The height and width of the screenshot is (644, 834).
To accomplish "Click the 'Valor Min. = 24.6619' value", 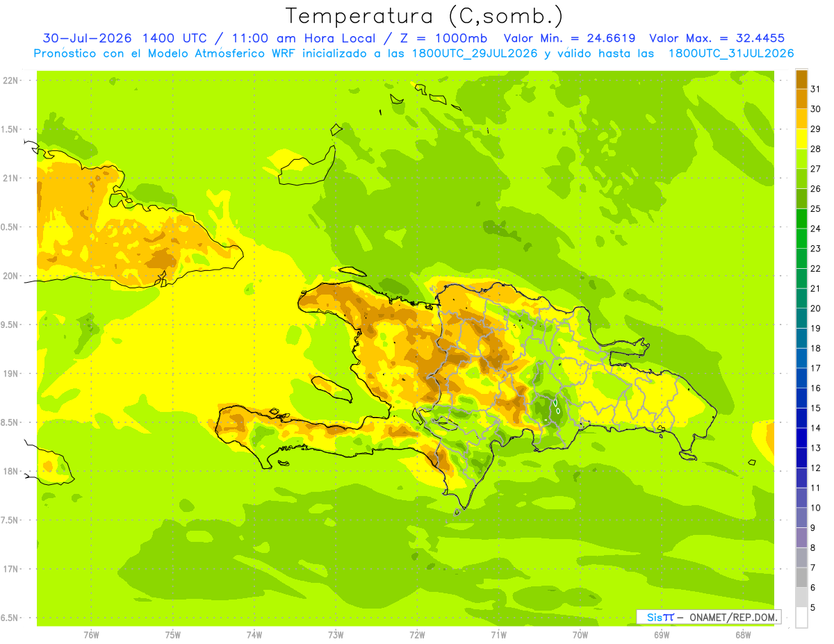I will pyautogui.click(x=570, y=38).
